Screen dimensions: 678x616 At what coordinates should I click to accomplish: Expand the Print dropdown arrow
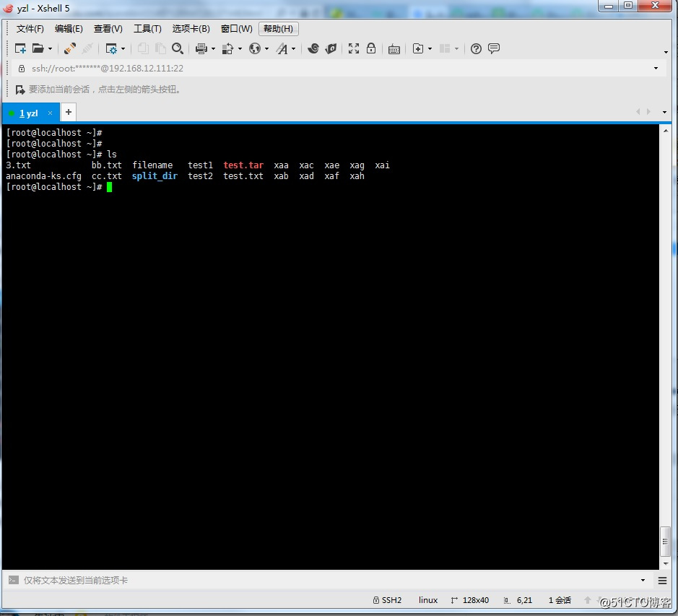click(213, 49)
